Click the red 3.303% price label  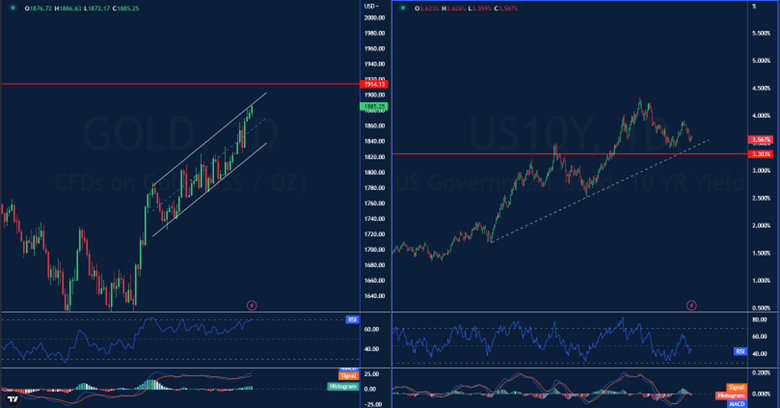point(761,154)
